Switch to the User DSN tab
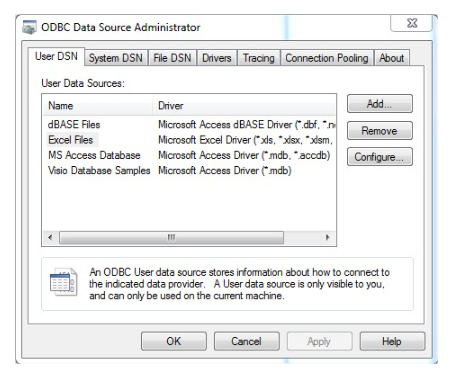The height and width of the screenshot is (372, 464). 56,56
